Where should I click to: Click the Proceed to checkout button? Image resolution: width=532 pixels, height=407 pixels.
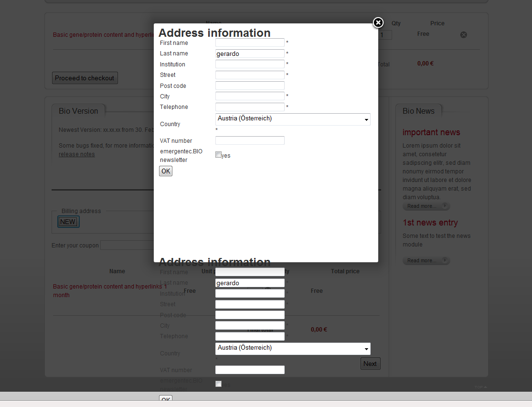[x=85, y=78]
